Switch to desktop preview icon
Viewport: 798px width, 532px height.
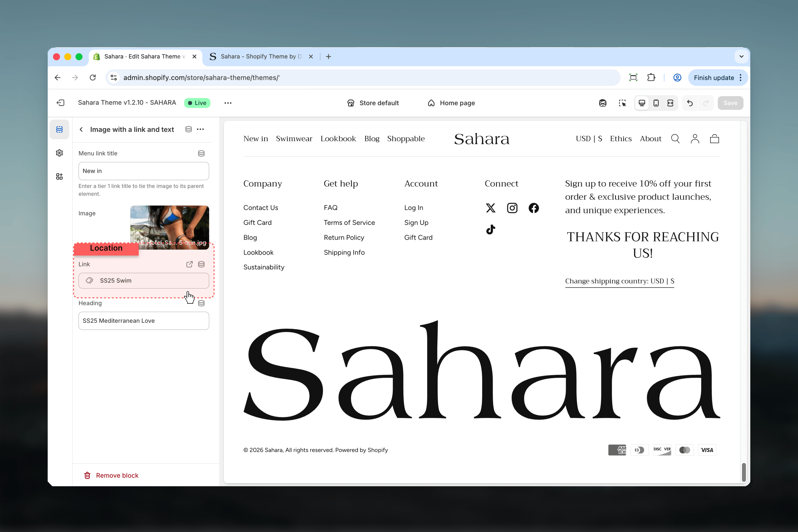click(x=642, y=103)
